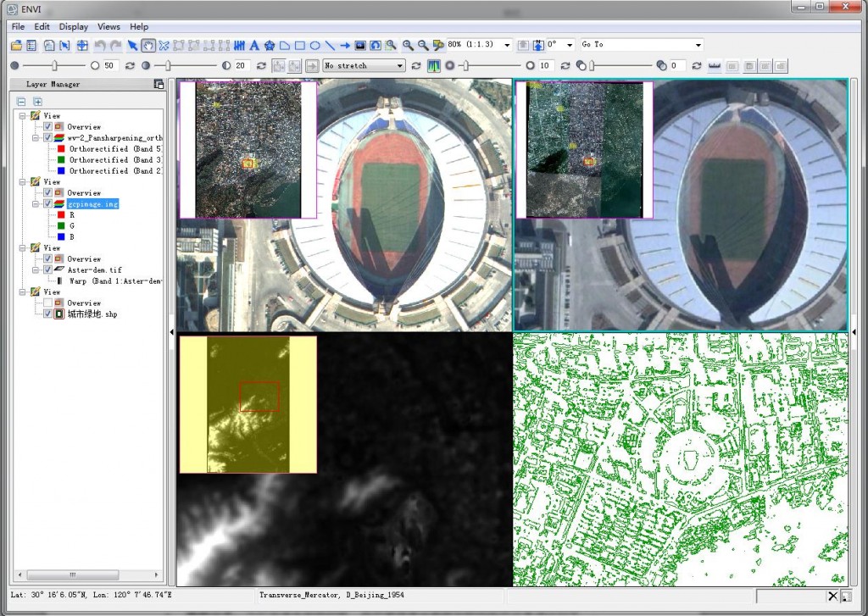Click the Collapse All icon in Layer Manager
Viewport: 868px width, 616px height.
[22, 102]
